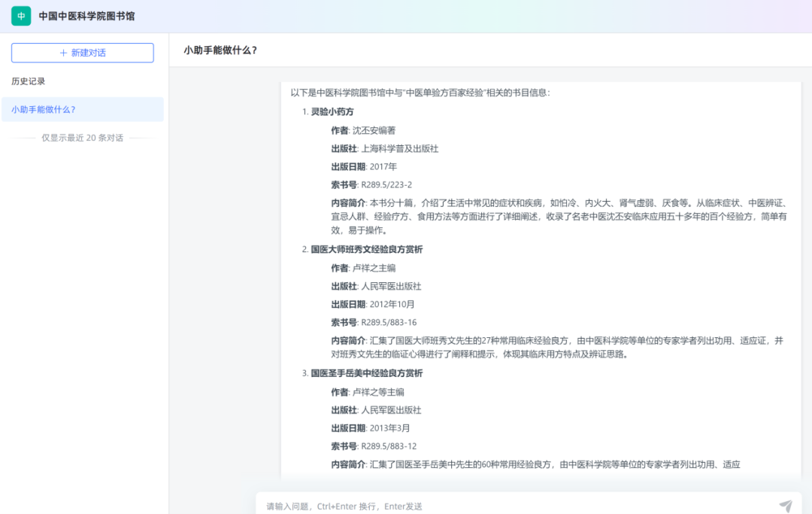Click the paper-plane send icon
The width and height of the screenshot is (812, 514).
pyautogui.click(x=786, y=506)
